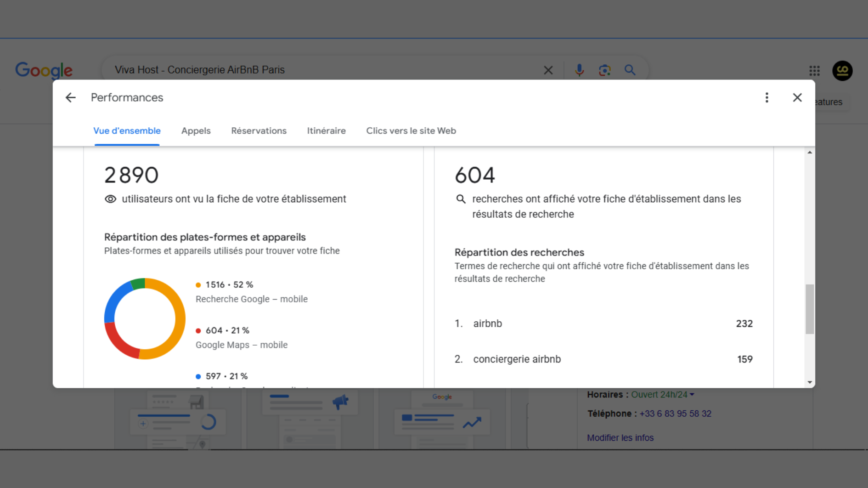Click 'Google Maps – mobile' label
This screenshot has width=868, height=488.
[x=242, y=345]
